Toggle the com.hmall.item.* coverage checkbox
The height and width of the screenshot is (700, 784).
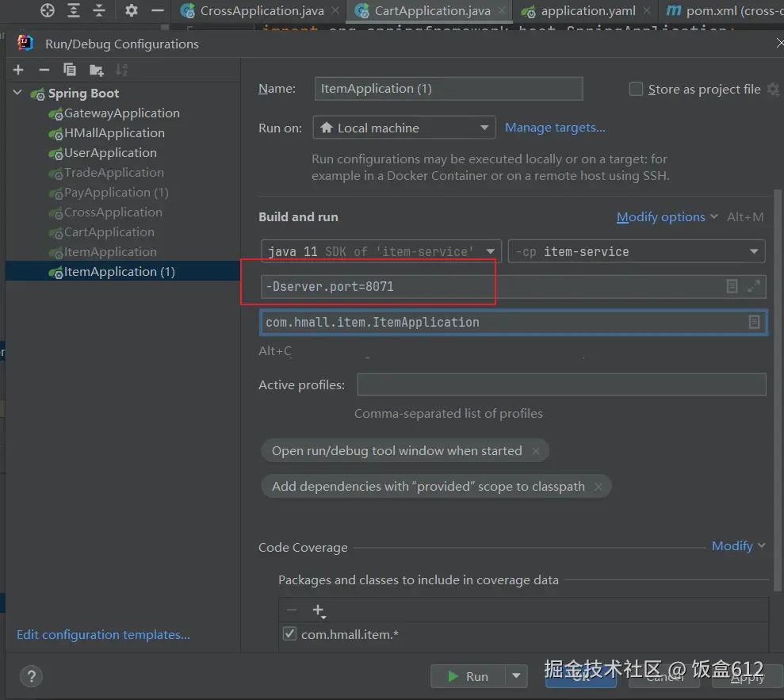coord(289,634)
